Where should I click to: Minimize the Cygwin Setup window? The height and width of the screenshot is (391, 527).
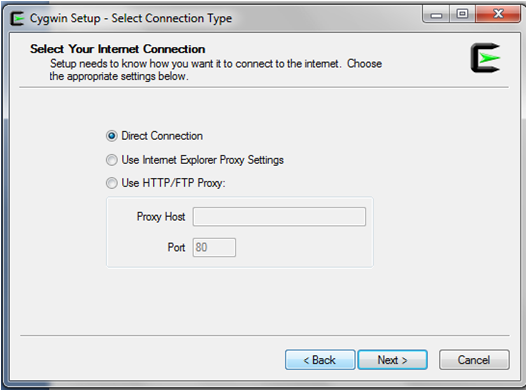(x=436, y=15)
